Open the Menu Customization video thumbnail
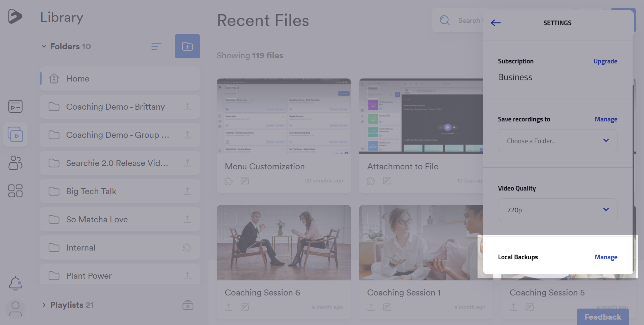644x325 pixels. [x=284, y=116]
